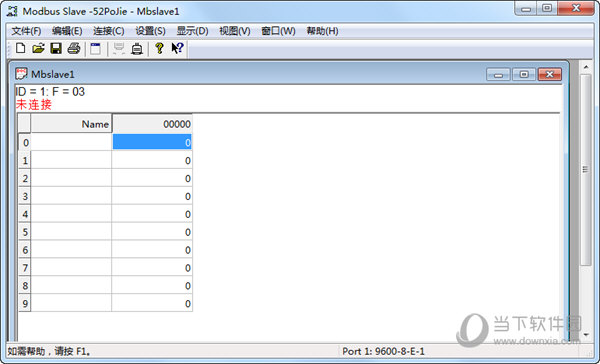The image size is (600, 364).
Task: Click the vertical scrollbar down arrow
Action: pyautogui.click(x=586, y=335)
